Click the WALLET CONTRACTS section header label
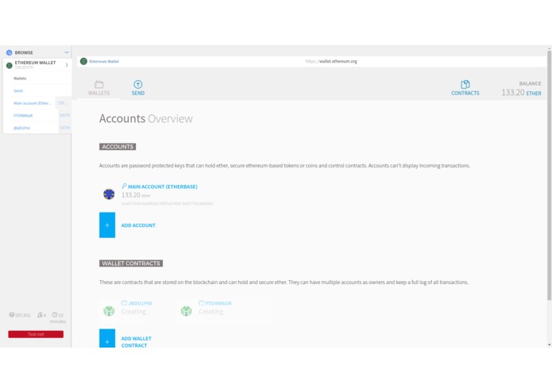552x392 pixels. [131, 263]
